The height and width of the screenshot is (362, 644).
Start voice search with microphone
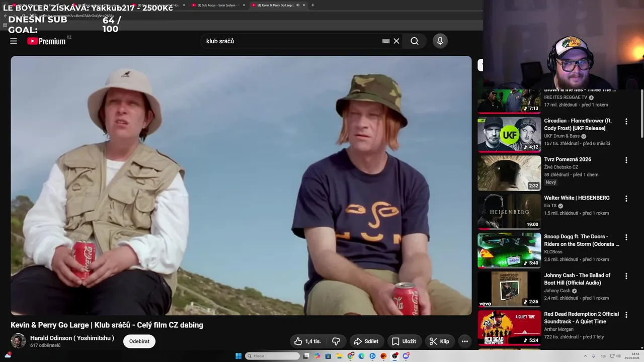pyautogui.click(x=440, y=41)
